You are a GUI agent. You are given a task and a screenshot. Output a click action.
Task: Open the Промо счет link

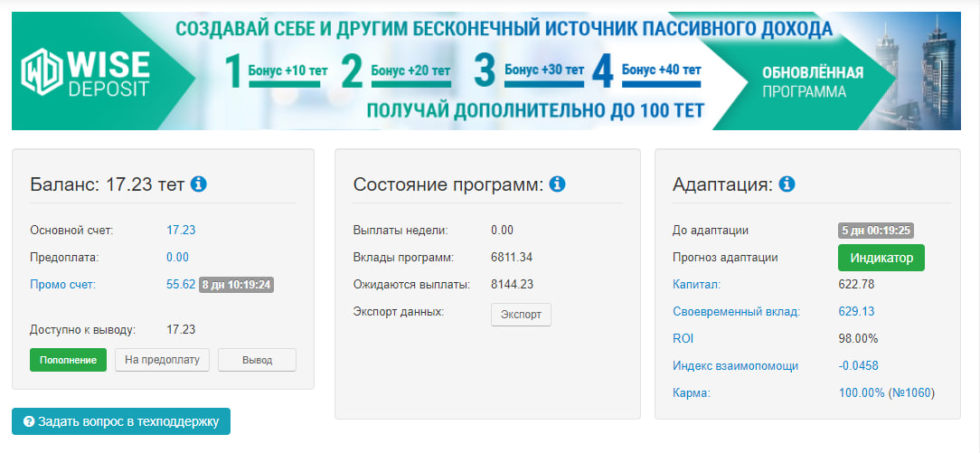coord(62,284)
